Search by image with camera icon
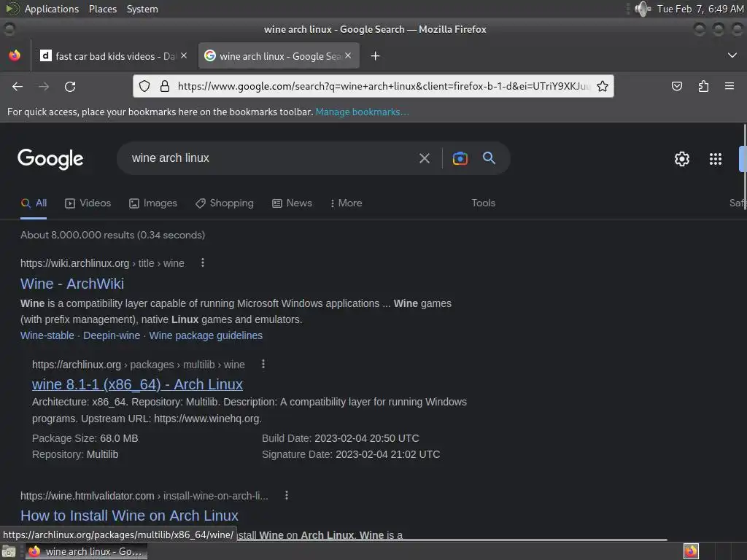Image resolution: width=747 pixels, height=560 pixels. tap(460, 158)
